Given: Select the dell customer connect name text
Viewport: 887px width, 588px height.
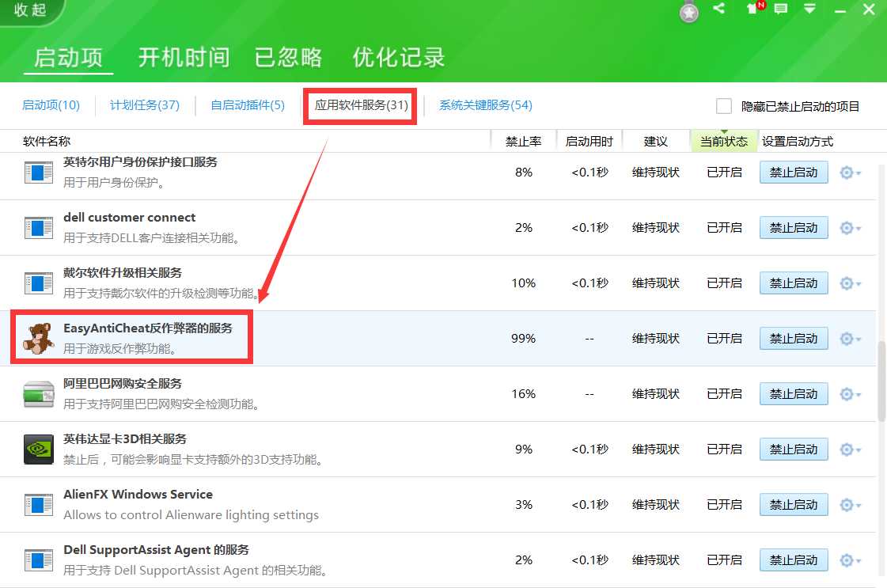Looking at the screenshot, I should click(129, 218).
